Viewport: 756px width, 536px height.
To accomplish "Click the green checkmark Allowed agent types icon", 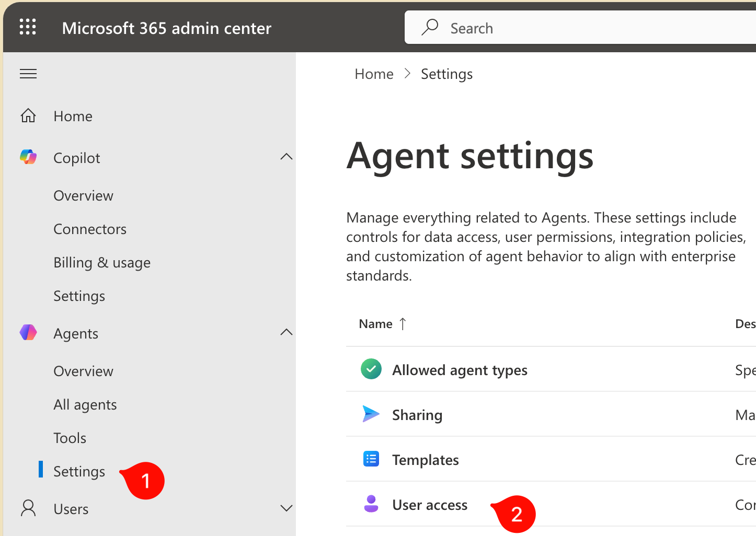I will (371, 369).
